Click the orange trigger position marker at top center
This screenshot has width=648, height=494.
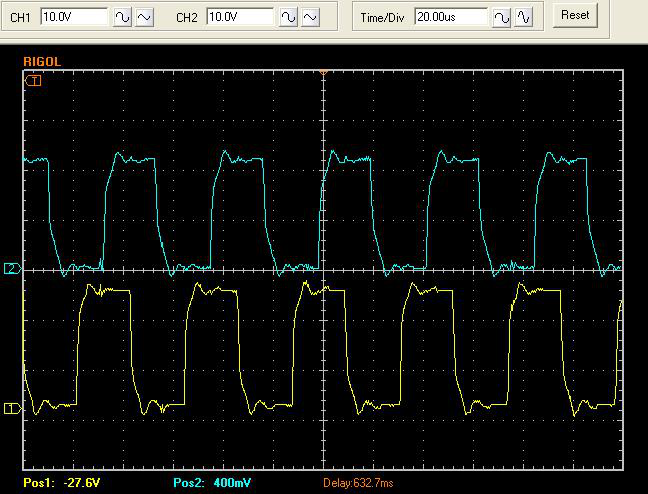pyautogui.click(x=323, y=72)
